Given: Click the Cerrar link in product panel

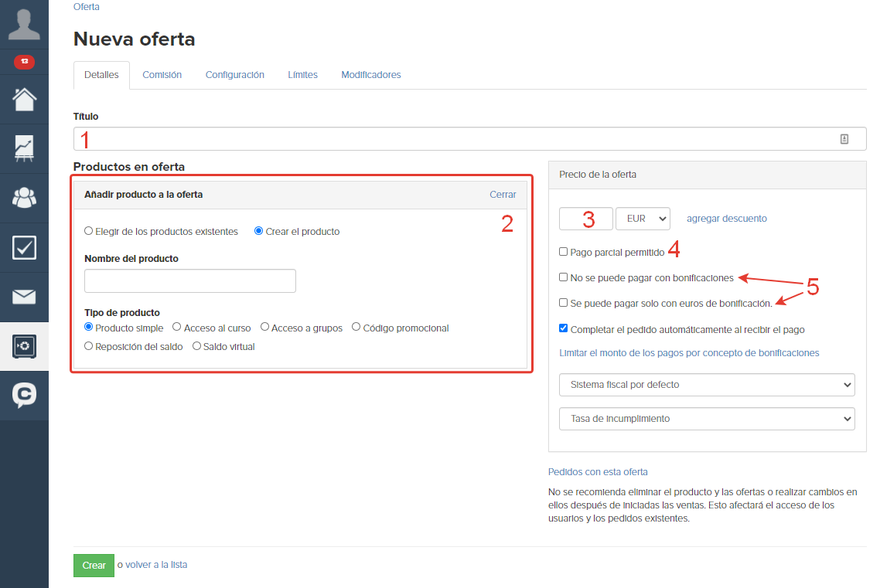Looking at the screenshot, I should click(x=503, y=195).
